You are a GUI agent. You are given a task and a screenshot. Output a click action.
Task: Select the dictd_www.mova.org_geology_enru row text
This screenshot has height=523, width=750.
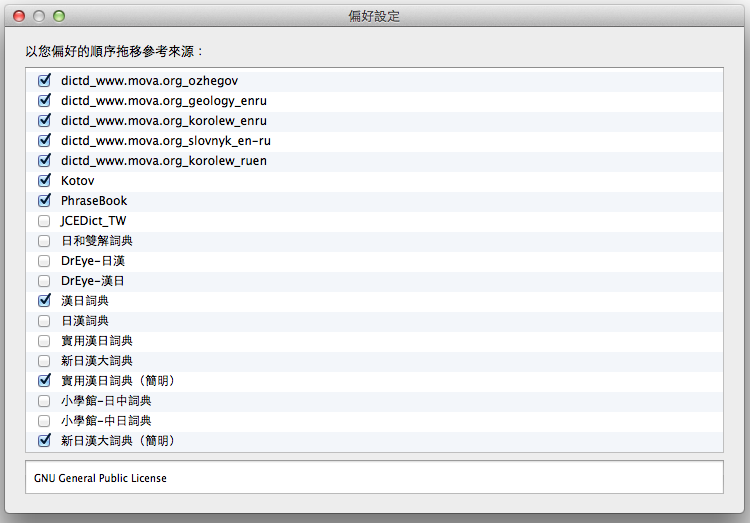click(x=164, y=101)
